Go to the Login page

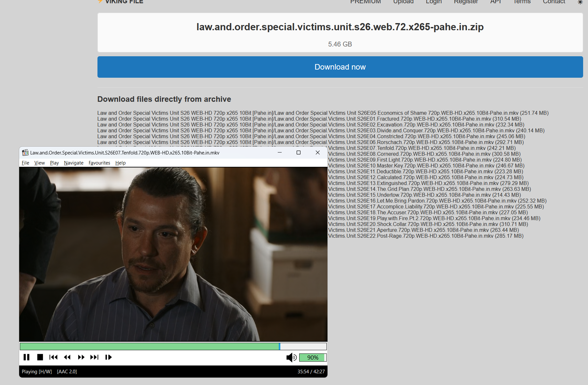click(x=434, y=2)
